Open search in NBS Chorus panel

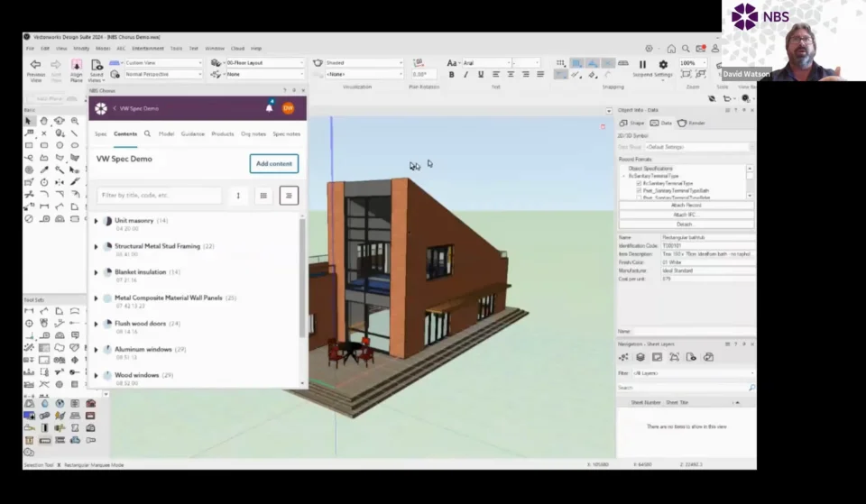[147, 133]
